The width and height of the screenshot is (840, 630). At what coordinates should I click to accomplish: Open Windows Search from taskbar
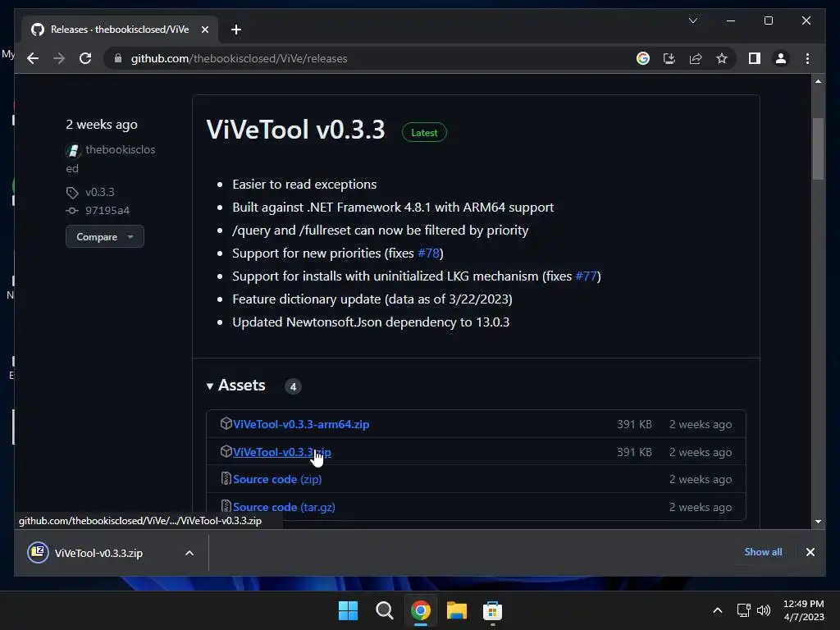(384, 610)
